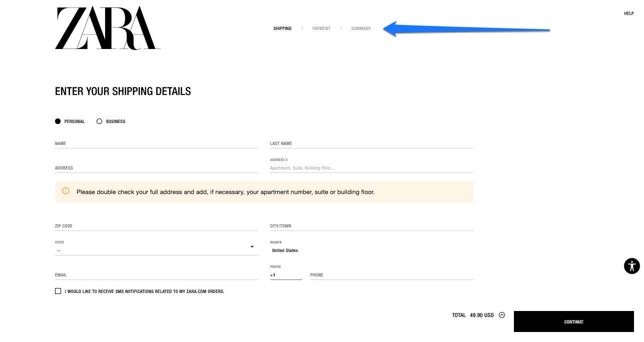Click the Continue button
The height and width of the screenshot is (342, 644).
coord(574,321)
